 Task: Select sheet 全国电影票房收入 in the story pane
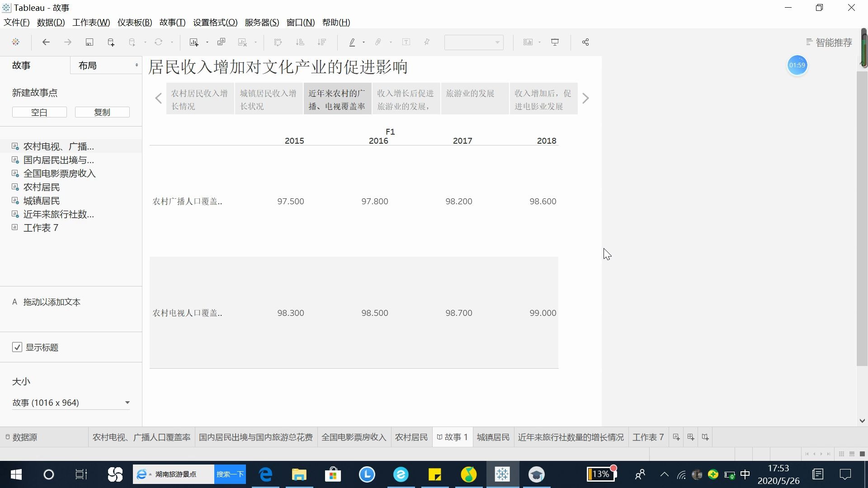(59, 174)
